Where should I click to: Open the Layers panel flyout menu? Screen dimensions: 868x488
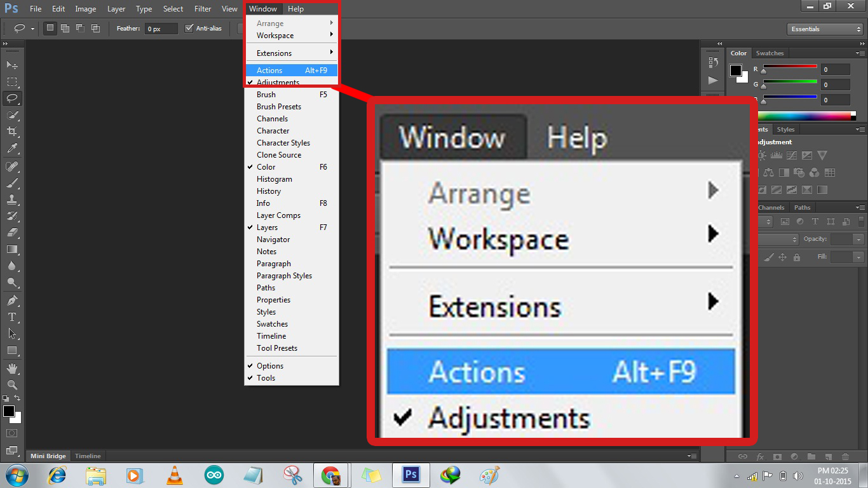pyautogui.click(x=860, y=208)
